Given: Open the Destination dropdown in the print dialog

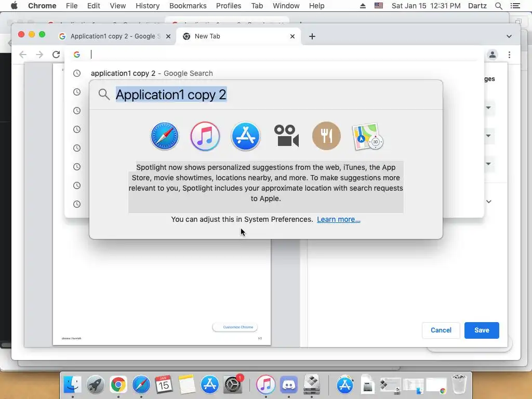Looking at the screenshot, I should [488, 108].
